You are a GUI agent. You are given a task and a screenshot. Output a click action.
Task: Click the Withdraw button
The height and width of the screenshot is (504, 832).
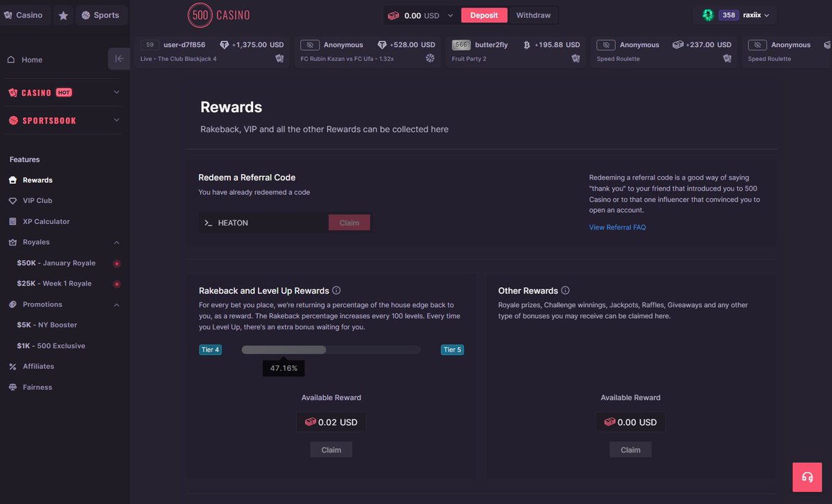(533, 15)
